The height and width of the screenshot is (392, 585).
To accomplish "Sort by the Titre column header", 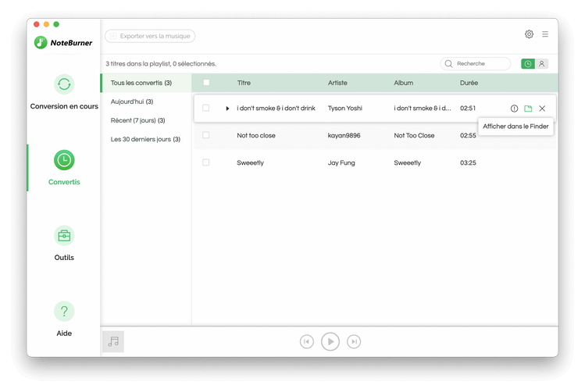I will (x=244, y=83).
